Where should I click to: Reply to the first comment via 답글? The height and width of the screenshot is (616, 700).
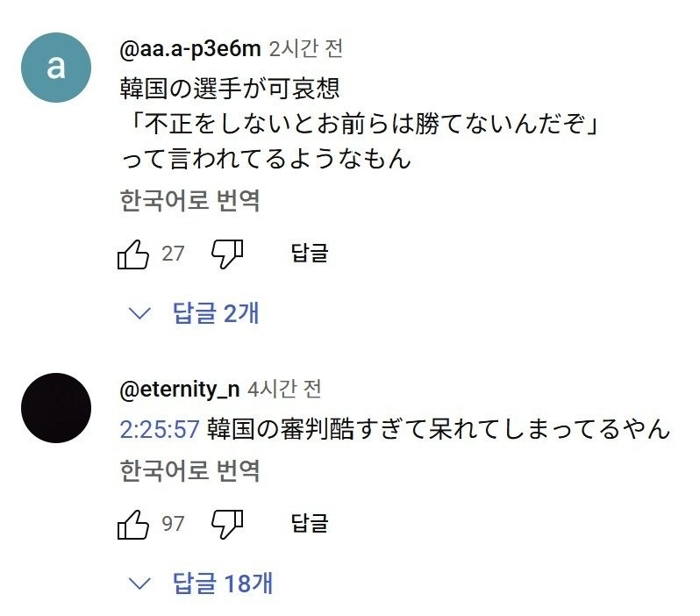(x=310, y=253)
